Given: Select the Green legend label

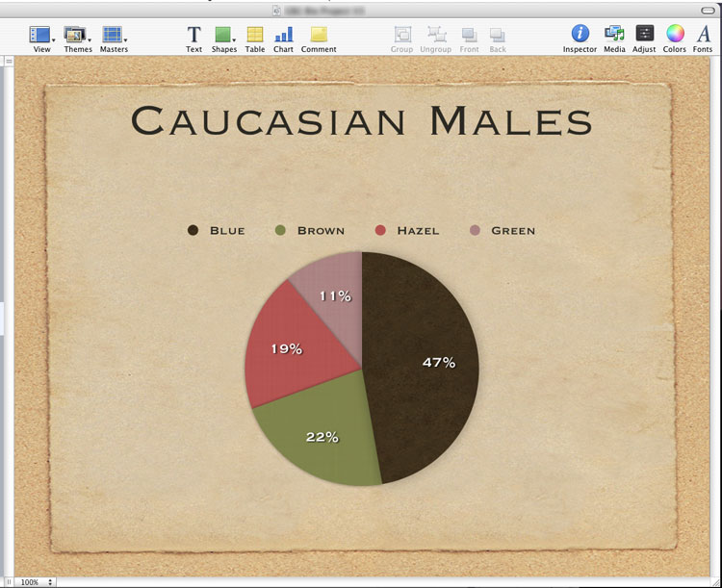Looking at the screenshot, I should [x=513, y=231].
